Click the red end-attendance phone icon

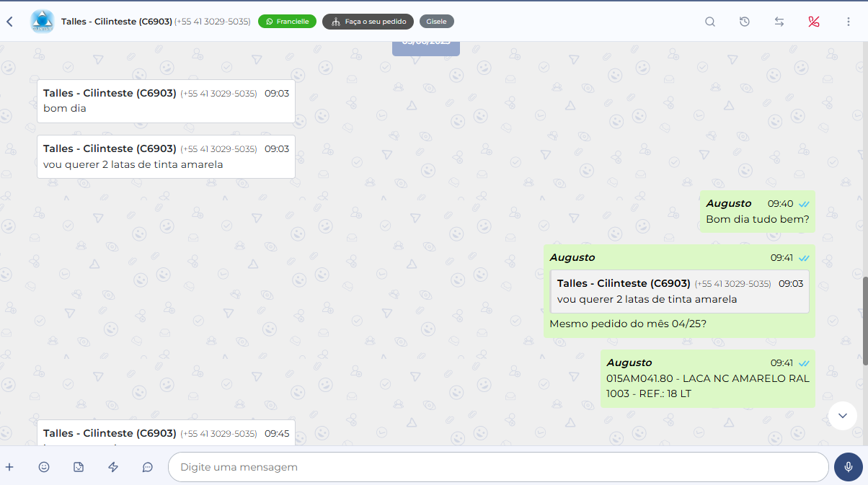click(814, 22)
